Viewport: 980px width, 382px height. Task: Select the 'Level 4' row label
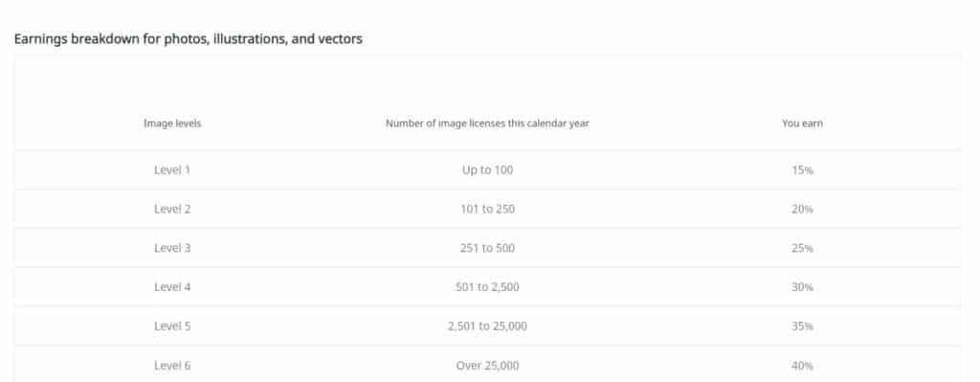172,287
